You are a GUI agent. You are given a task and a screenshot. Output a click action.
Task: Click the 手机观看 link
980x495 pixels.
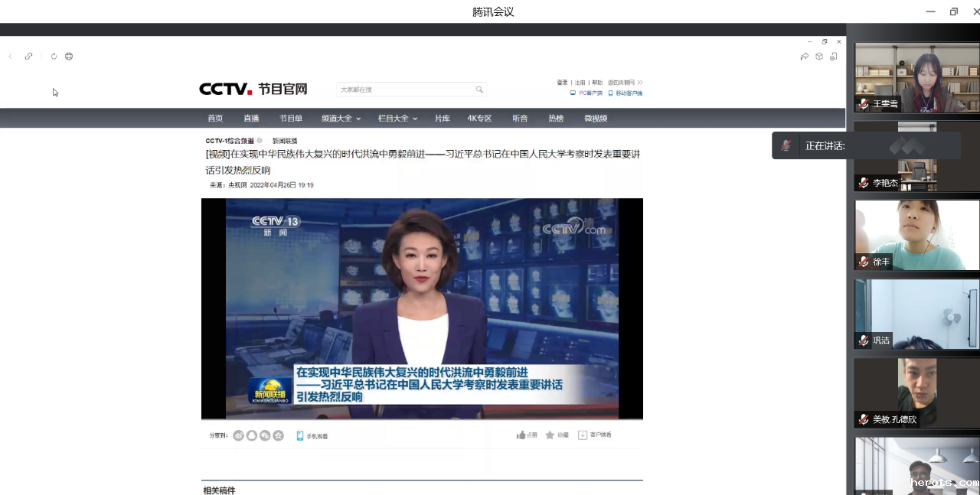(x=312, y=436)
